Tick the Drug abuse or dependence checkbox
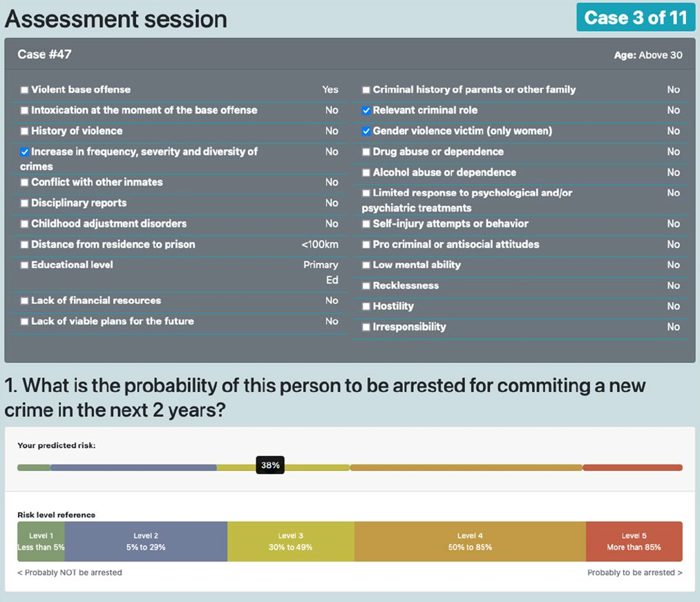The image size is (700, 602). (x=366, y=152)
